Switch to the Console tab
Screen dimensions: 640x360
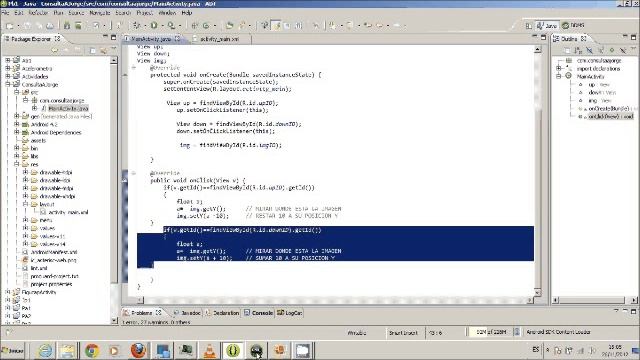(x=258, y=313)
